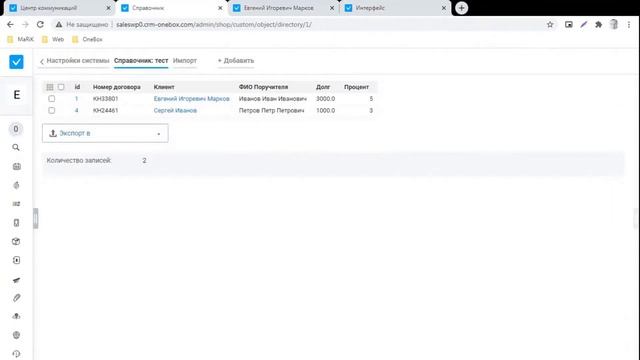Click cell Петров Петр Петрович
Image resolution: width=640 pixels, height=360 pixels.
[x=271, y=110]
